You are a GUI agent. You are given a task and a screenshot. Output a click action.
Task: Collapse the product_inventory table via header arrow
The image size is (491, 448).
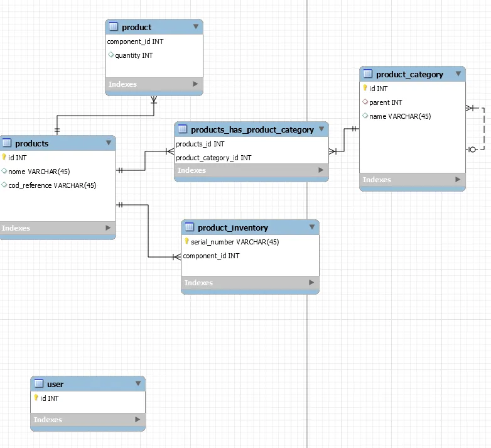coord(311,227)
